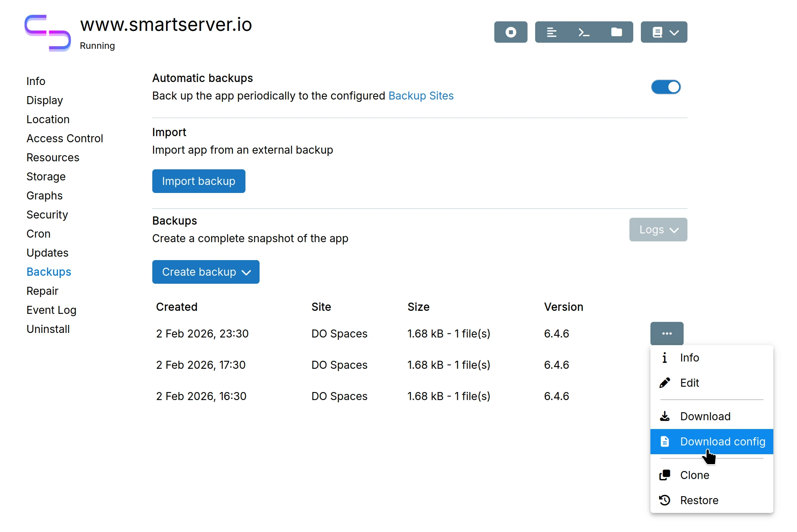Image resolution: width=797 pixels, height=532 pixels.
Task: Open the ellipsis menu on the 17:30 backup
Action: [x=667, y=365]
